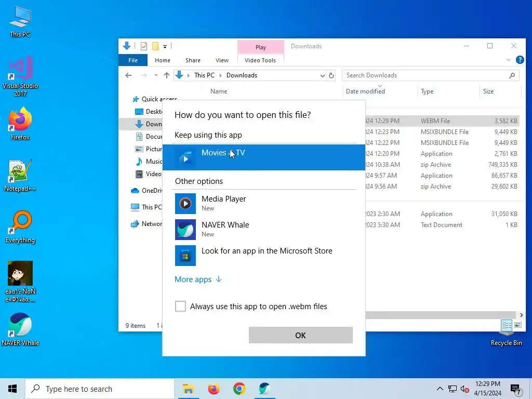Choose NAVER Whale in app list
532x399 pixels.
263,229
